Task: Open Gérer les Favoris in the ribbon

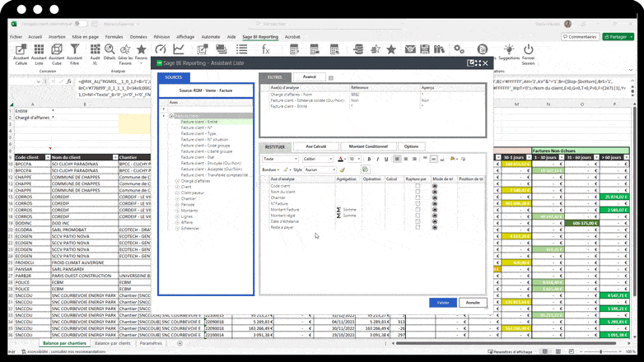Action: (x=125, y=54)
